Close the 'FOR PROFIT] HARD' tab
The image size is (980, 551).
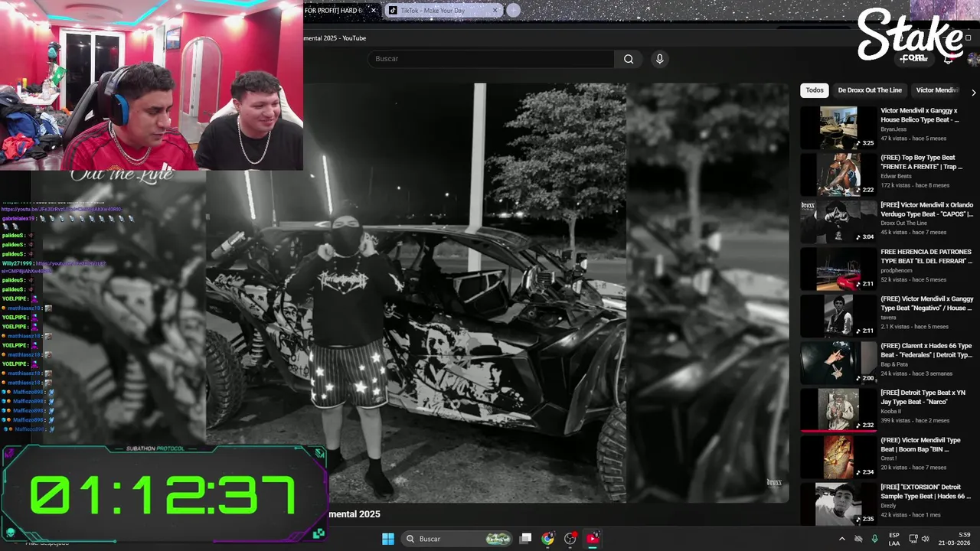pyautogui.click(x=374, y=11)
